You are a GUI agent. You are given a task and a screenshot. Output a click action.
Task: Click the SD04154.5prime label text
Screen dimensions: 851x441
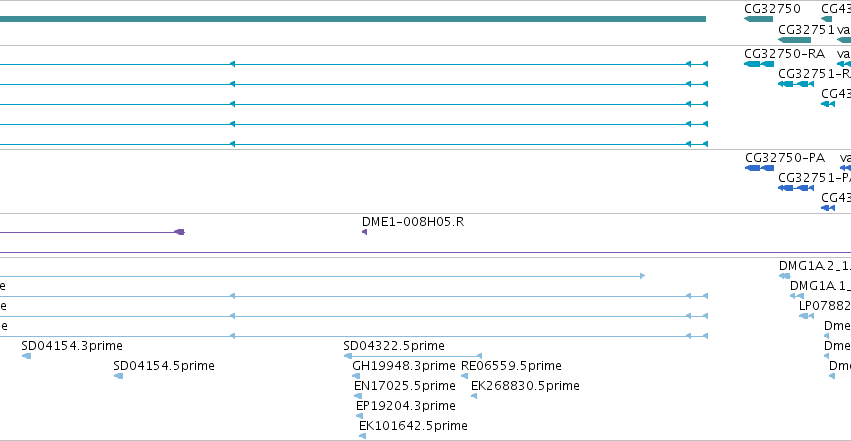[164, 366]
